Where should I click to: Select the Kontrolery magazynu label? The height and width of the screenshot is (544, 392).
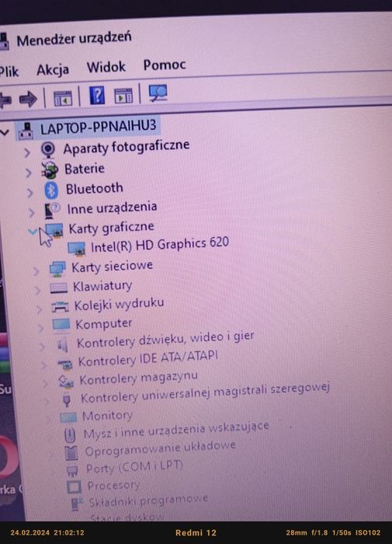[139, 378]
